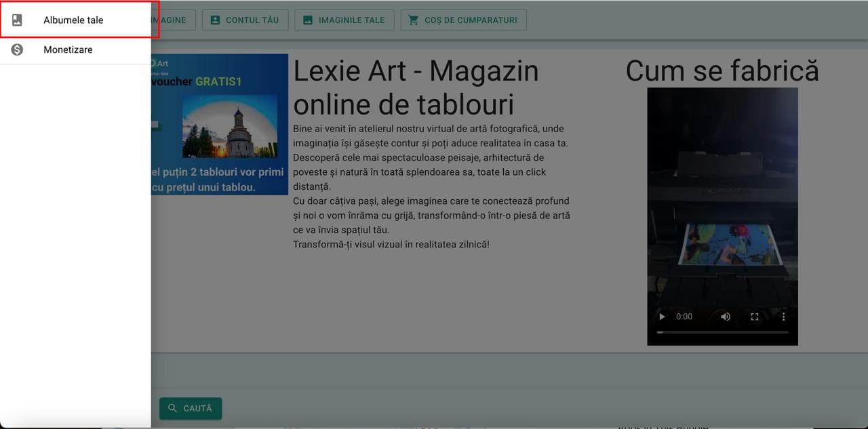Open the IMAGINILE TALE button

tap(344, 20)
